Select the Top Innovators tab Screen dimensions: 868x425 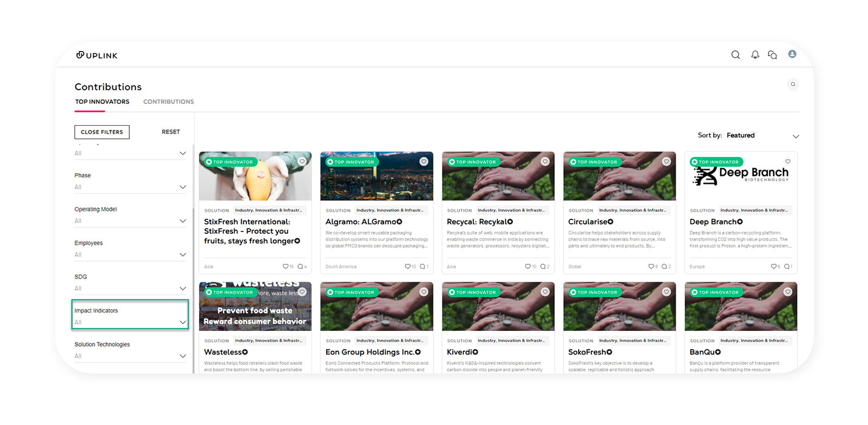(102, 101)
